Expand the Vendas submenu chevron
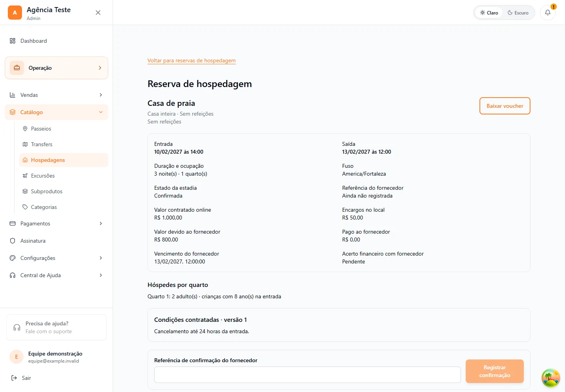Viewport: 565px width, 392px height. pyautogui.click(x=101, y=95)
